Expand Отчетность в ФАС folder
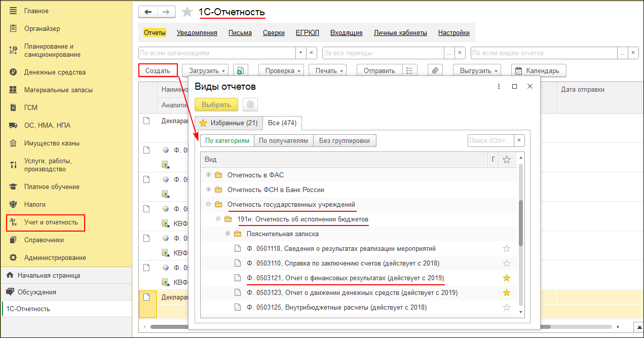644x338 pixels. [x=208, y=175]
